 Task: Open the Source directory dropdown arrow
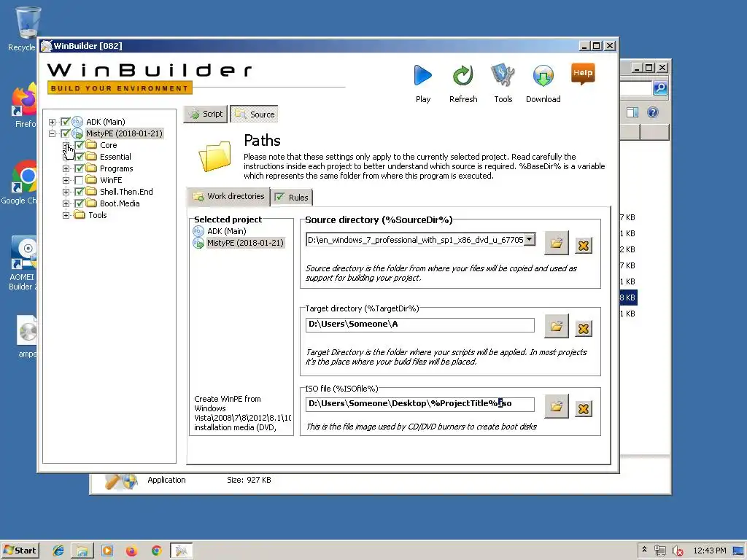(530, 239)
